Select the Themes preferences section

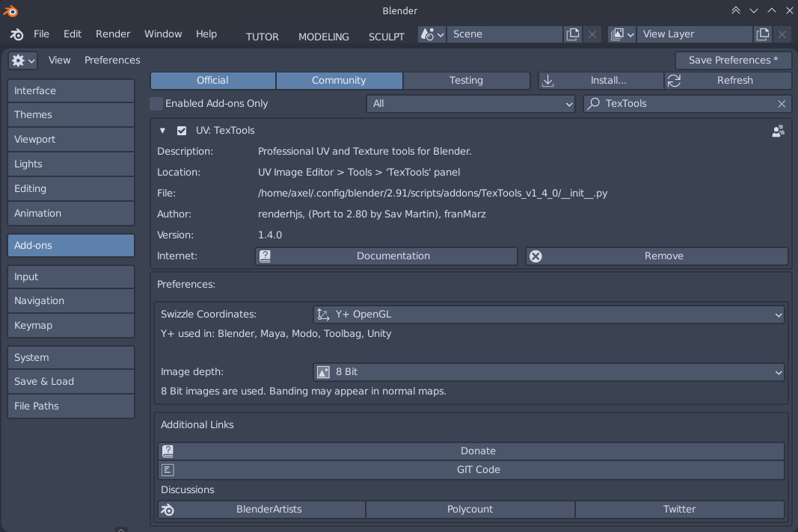71,115
